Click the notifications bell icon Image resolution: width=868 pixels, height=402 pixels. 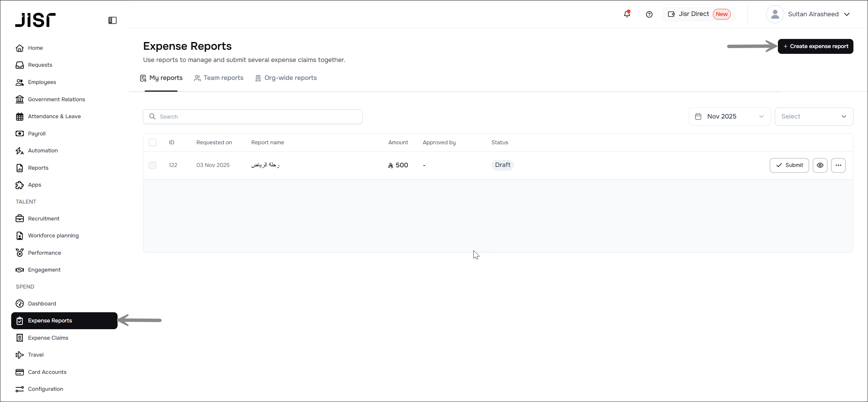(627, 14)
